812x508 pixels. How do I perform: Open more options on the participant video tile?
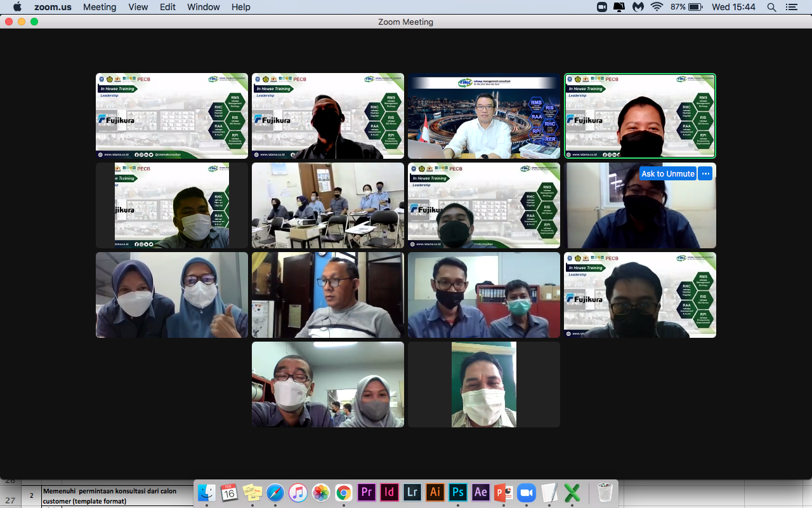click(705, 174)
